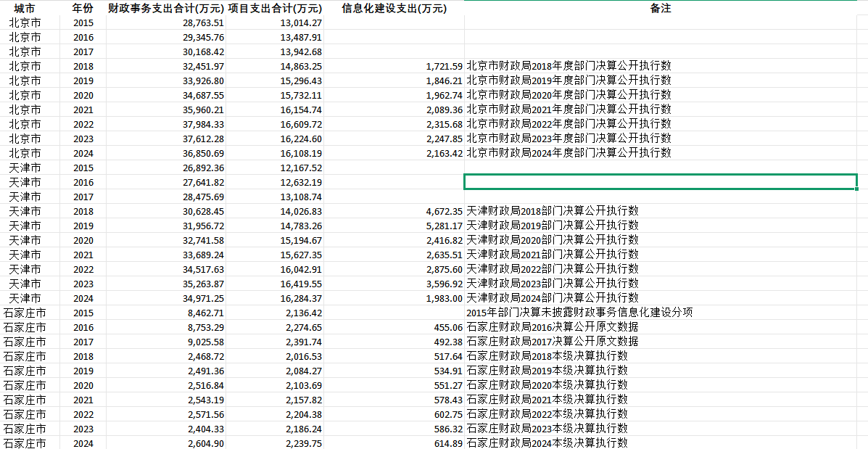Select the value 15,194.67
868x449 pixels.
[x=301, y=239]
